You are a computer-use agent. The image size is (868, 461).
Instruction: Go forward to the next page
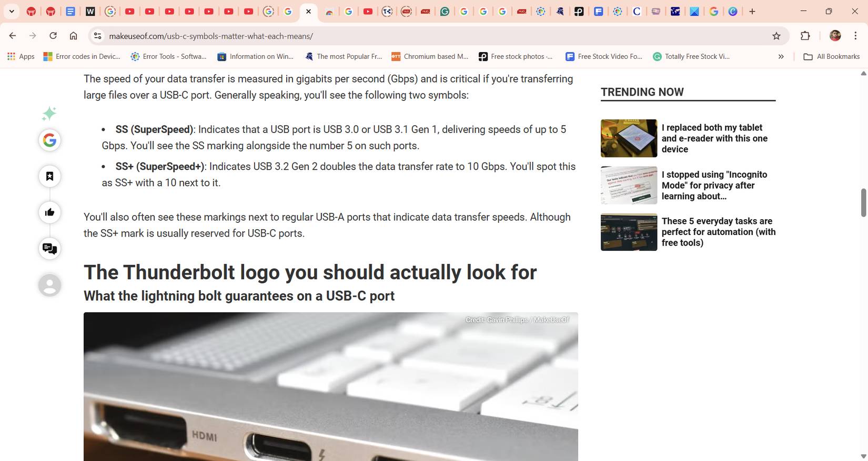coord(33,36)
